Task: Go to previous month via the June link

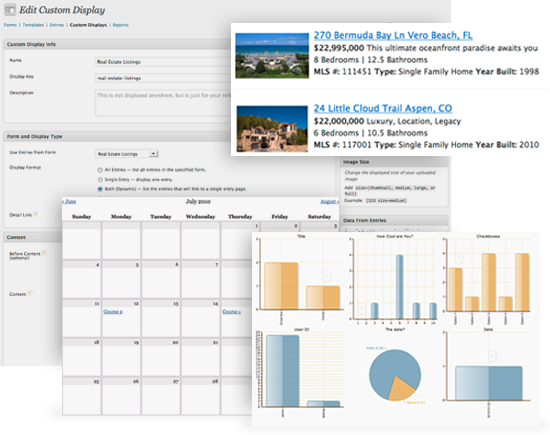Action: 69,201
